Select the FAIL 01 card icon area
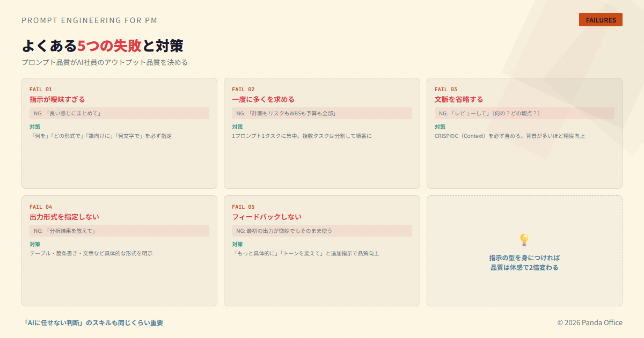Screen dimensions: 644x338 tap(40, 89)
